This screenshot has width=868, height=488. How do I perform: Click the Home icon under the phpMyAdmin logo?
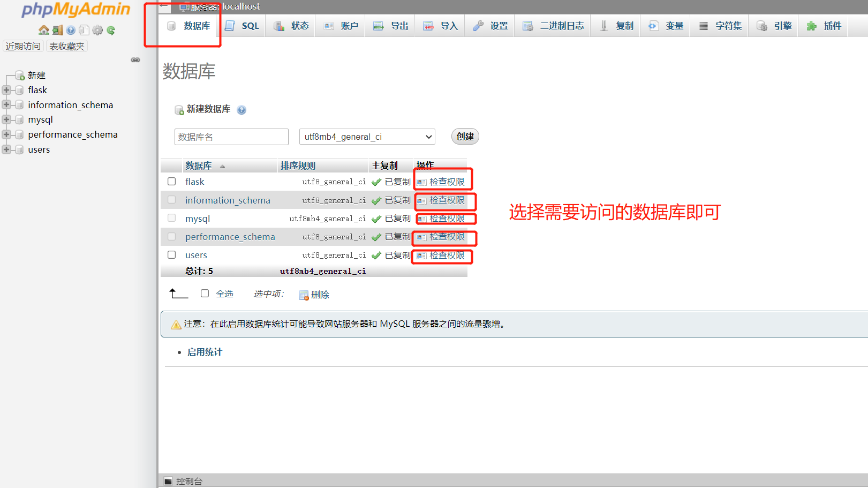tap(44, 30)
